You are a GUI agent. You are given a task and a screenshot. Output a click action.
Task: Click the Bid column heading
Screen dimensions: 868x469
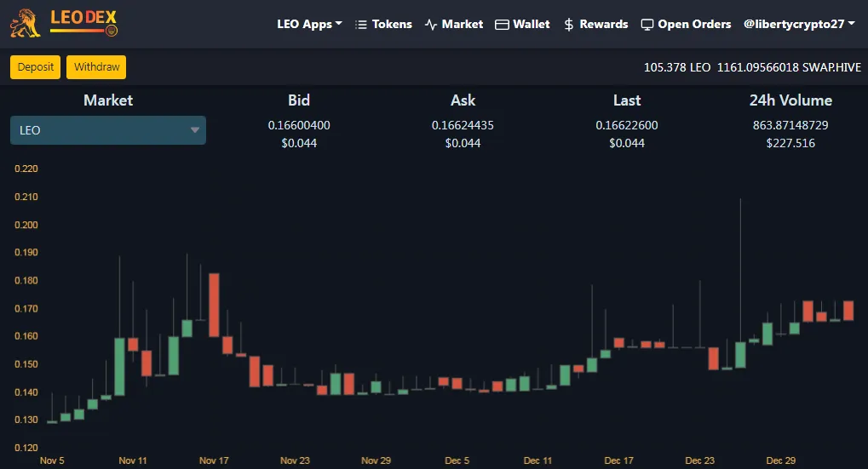pyautogui.click(x=299, y=100)
